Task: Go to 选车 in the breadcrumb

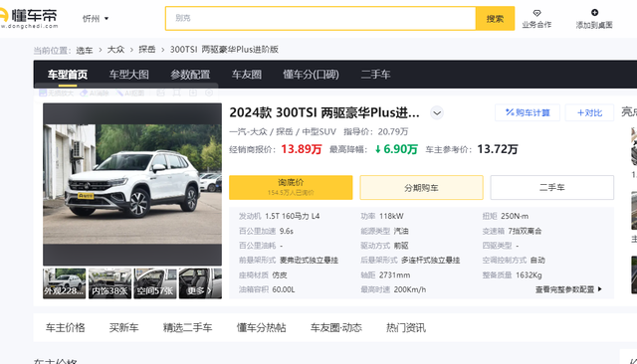Action: click(85, 51)
